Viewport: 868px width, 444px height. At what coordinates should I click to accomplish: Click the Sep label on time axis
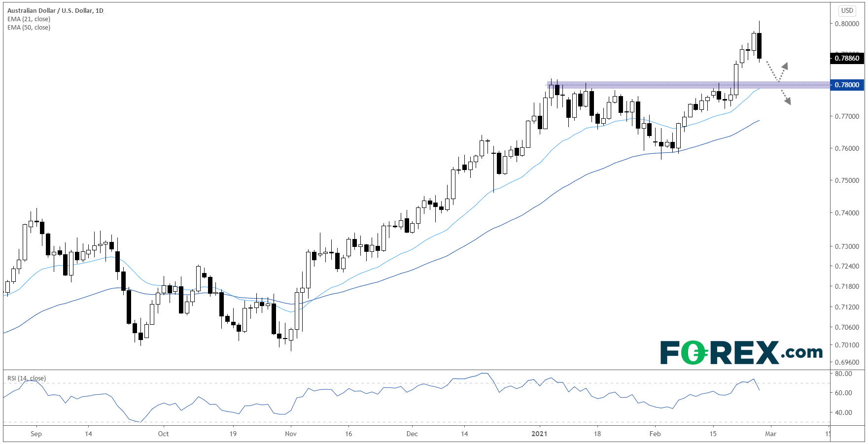click(36, 434)
